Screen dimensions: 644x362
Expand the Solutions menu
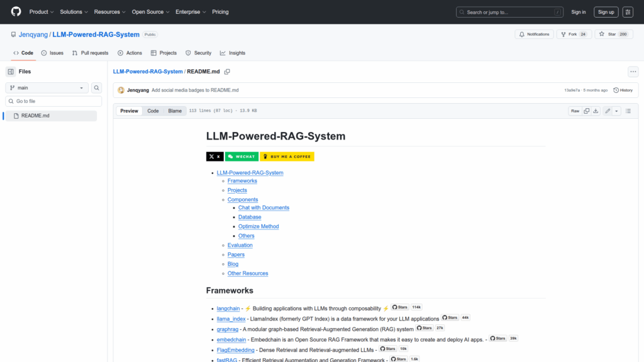point(74,12)
